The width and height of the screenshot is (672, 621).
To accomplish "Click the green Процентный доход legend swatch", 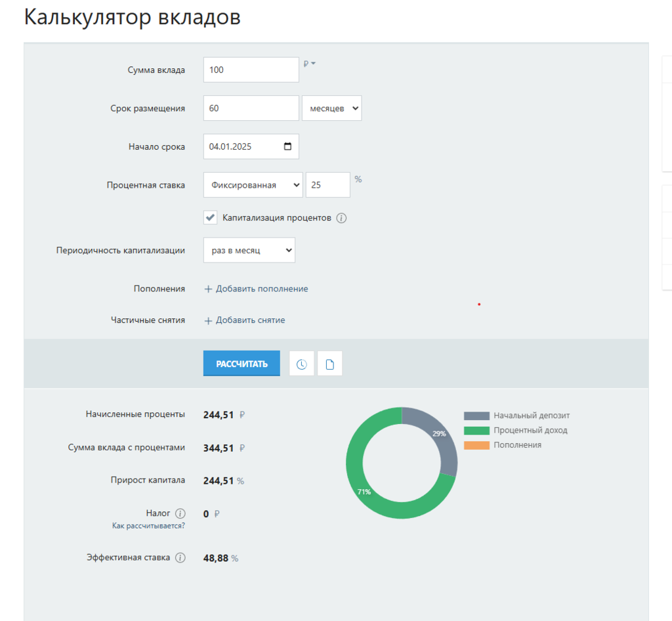I will (476, 431).
